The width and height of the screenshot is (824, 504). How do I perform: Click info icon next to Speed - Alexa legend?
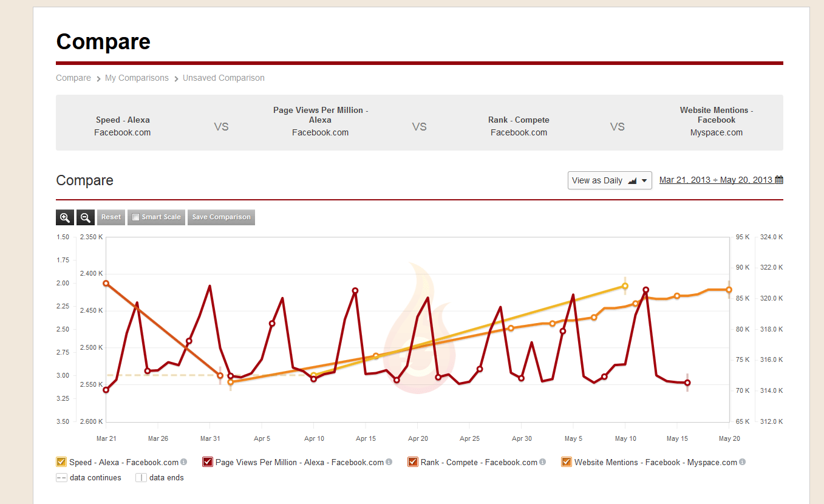[183, 462]
